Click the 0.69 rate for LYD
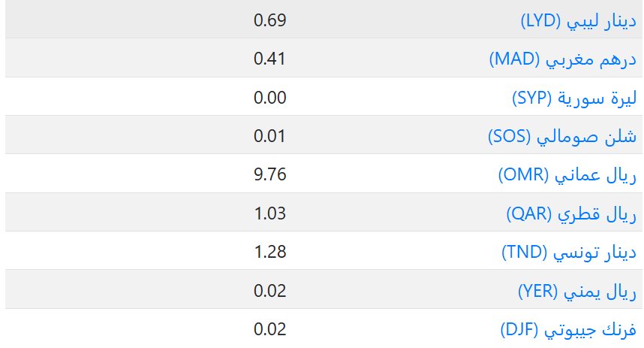The image size is (644, 348). click(x=270, y=20)
